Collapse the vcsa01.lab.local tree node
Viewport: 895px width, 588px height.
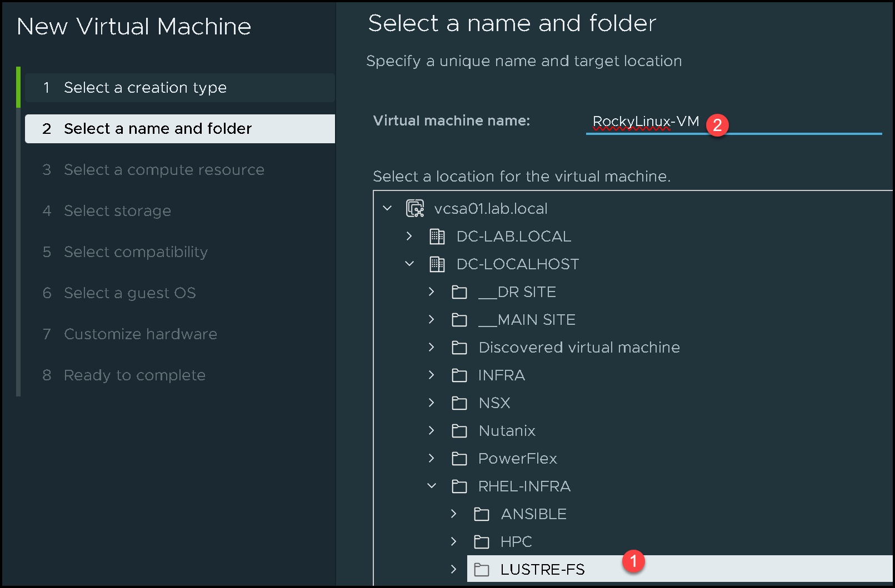(x=388, y=208)
